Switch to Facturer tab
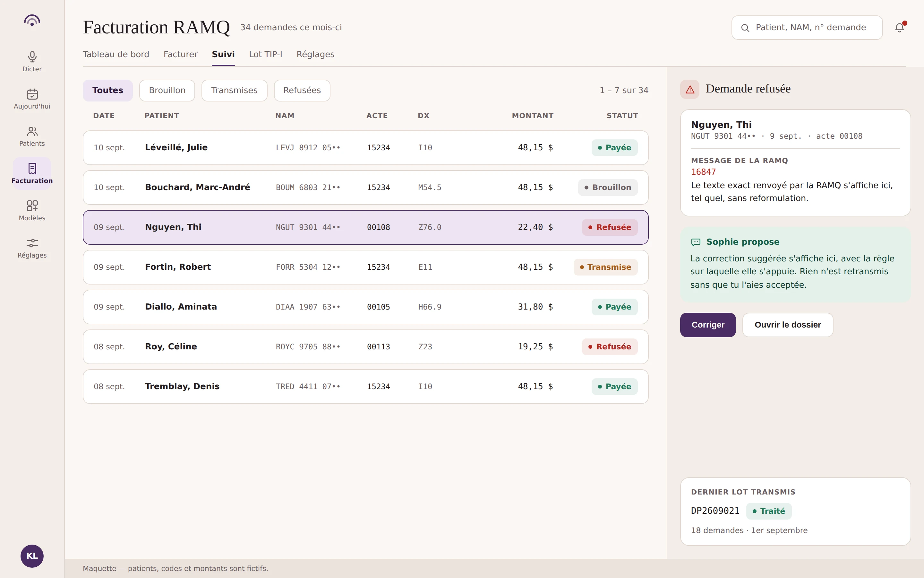 point(181,54)
